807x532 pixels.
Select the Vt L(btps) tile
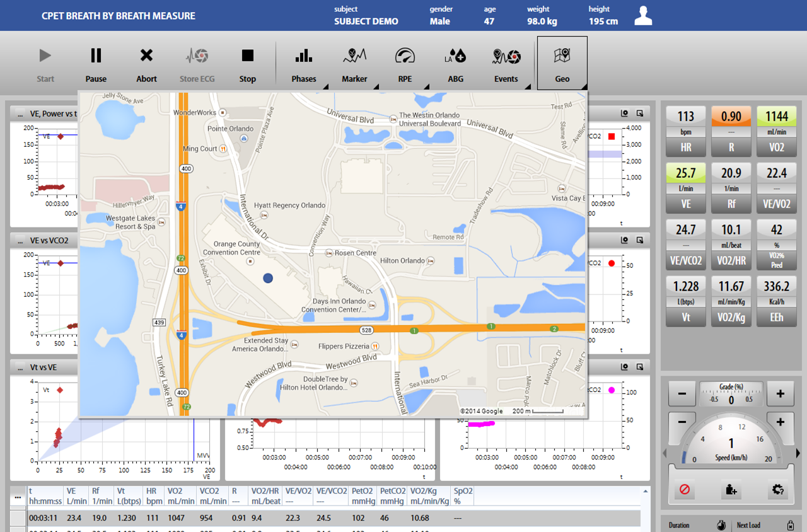pyautogui.click(x=686, y=301)
